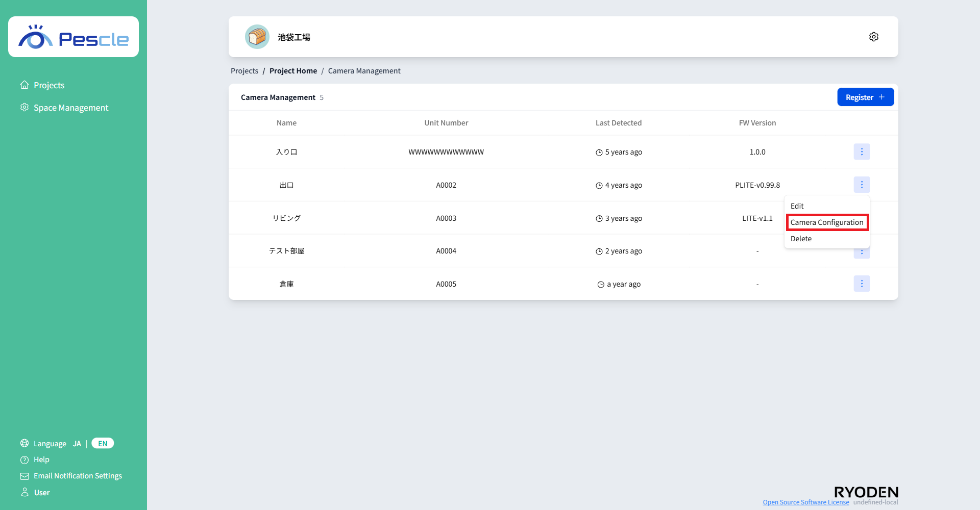980x510 pixels.
Task: Open the project settings gear icon
Action: (x=873, y=37)
